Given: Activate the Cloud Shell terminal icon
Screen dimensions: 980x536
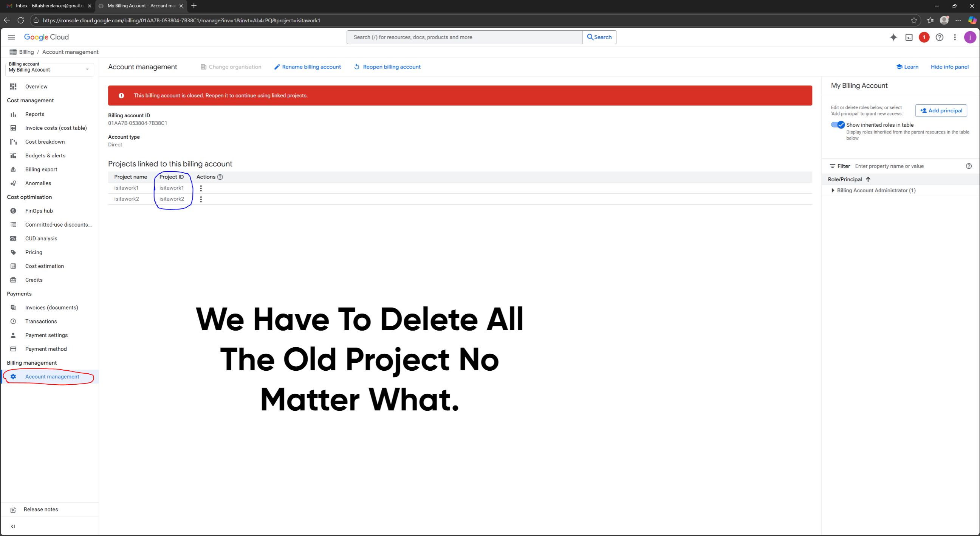Looking at the screenshot, I should coord(909,37).
